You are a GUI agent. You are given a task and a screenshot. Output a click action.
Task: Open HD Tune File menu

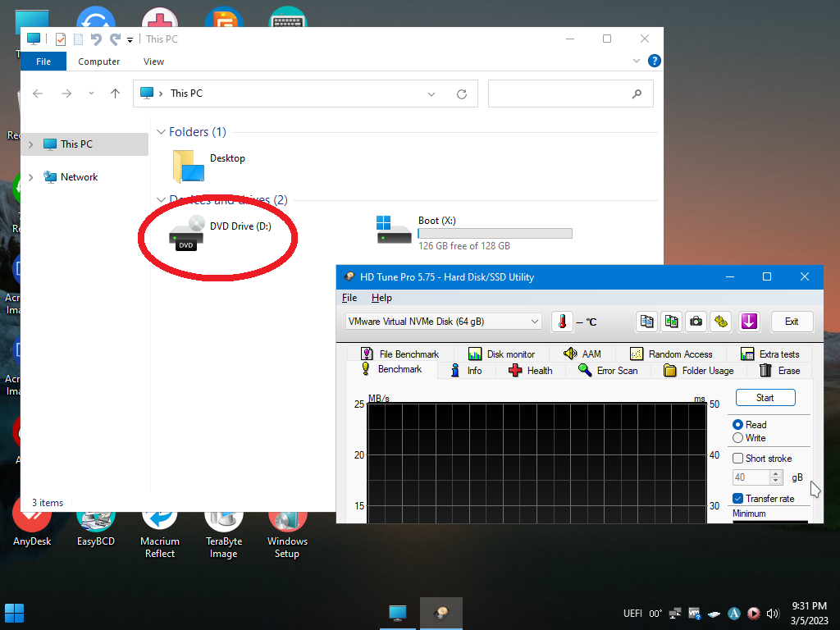(349, 298)
